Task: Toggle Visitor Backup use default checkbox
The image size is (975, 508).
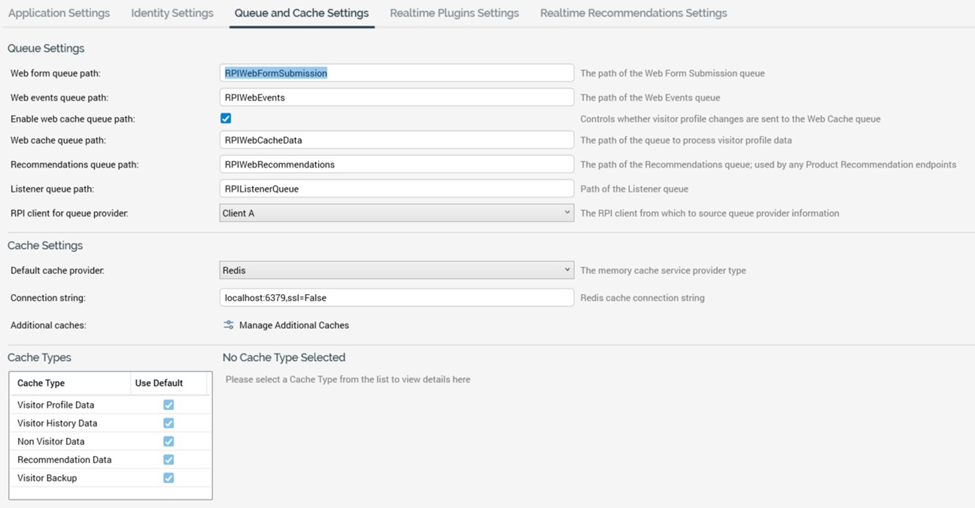Action: (168, 478)
